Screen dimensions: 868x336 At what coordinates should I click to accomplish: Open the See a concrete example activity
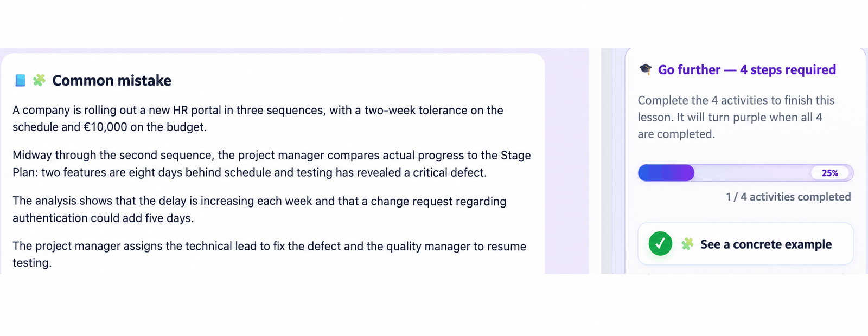pos(745,244)
